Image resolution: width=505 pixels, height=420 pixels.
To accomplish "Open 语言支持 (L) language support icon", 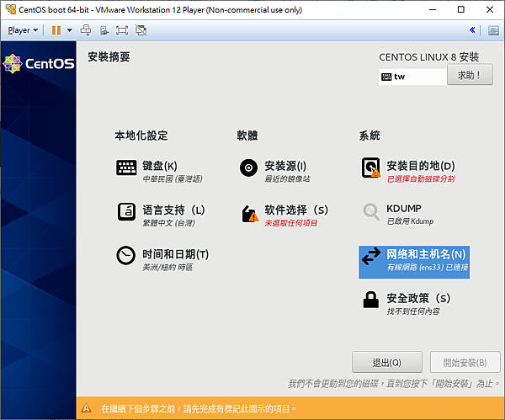I will point(126,211).
